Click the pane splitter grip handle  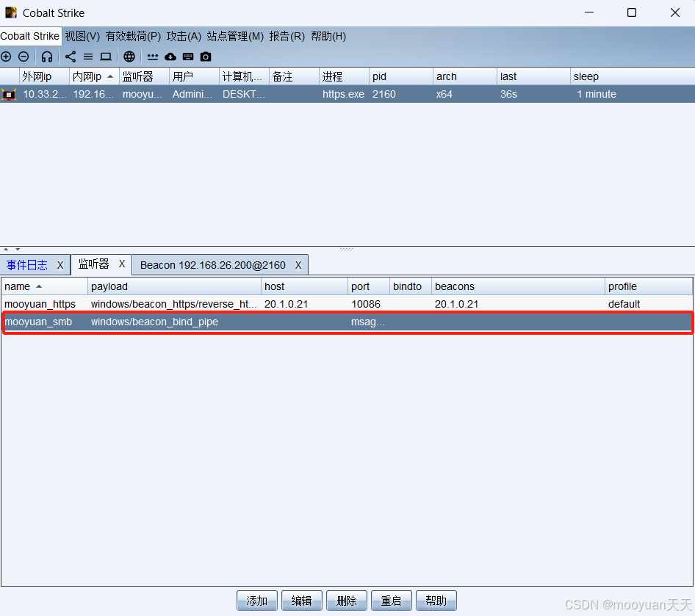[x=347, y=250]
